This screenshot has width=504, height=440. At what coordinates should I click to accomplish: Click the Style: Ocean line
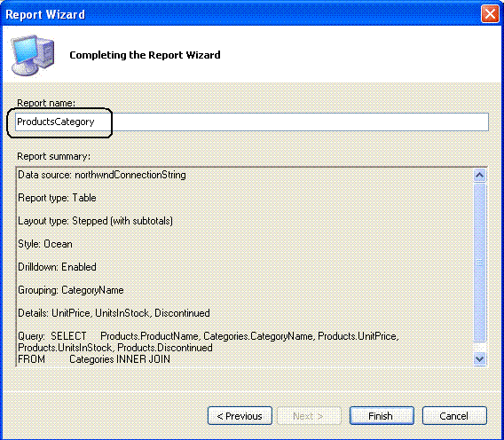pos(45,244)
